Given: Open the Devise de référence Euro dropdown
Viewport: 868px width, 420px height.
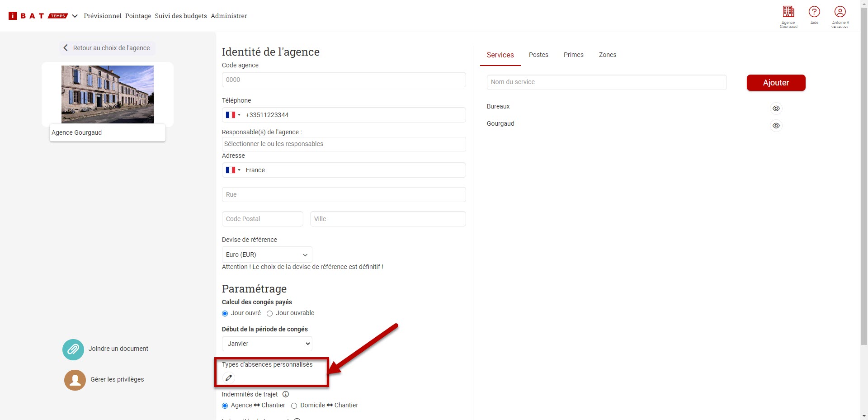Looking at the screenshot, I should point(267,255).
